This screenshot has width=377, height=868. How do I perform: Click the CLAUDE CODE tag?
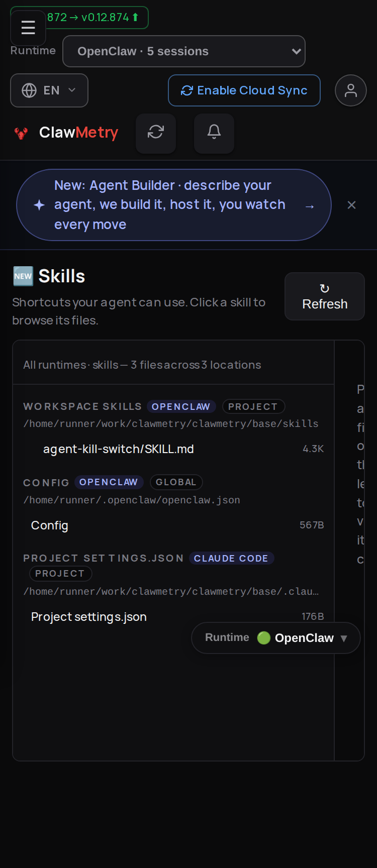click(231, 558)
